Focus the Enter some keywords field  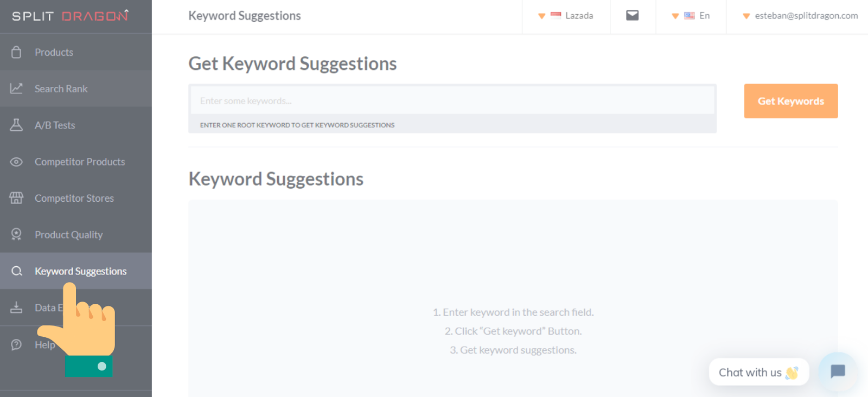coord(452,101)
